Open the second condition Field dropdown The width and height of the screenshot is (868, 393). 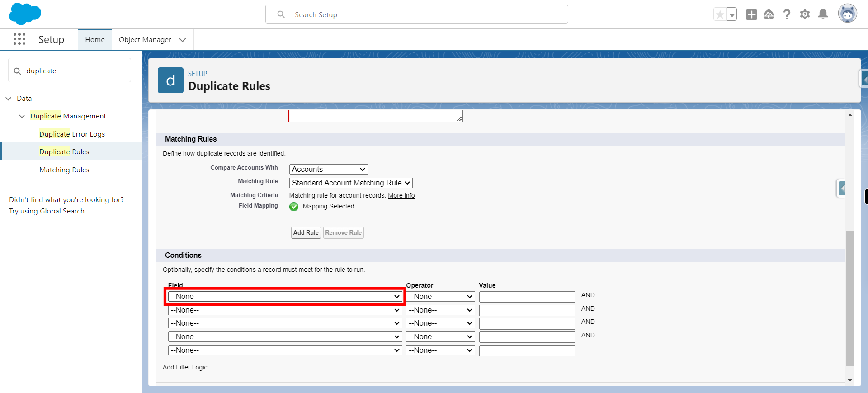285,310
